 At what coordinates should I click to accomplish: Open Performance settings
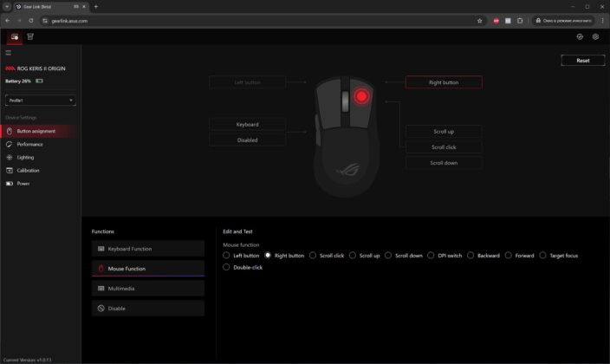coord(41,145)
